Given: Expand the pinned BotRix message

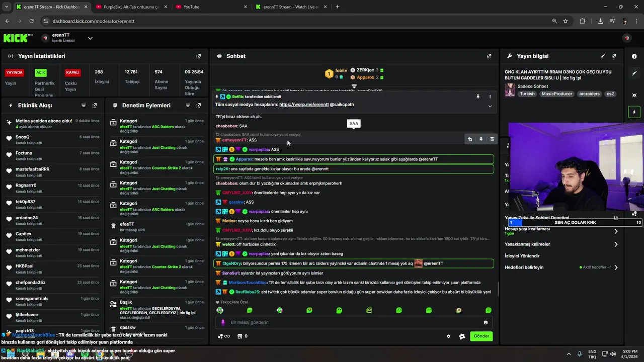Looking at the screenshot, I should 490,106.
